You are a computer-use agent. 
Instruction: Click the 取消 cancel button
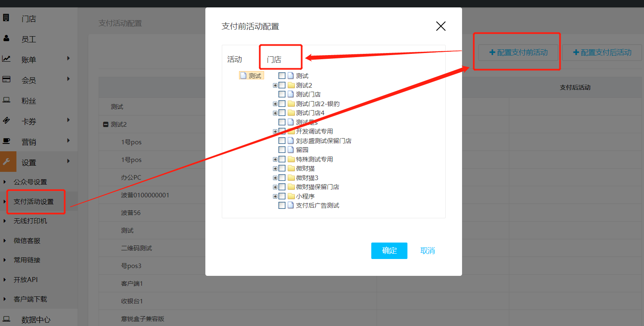click(x=428, y=251)
